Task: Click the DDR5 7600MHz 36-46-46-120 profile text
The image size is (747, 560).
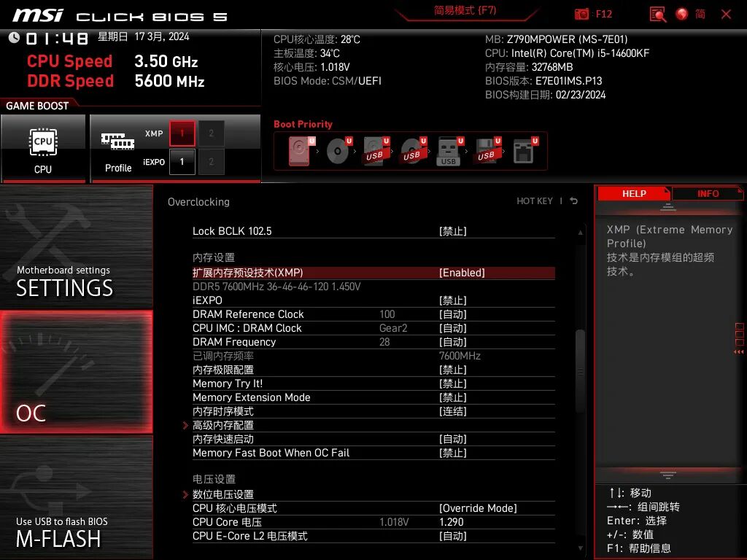Action: click(276, 287)
